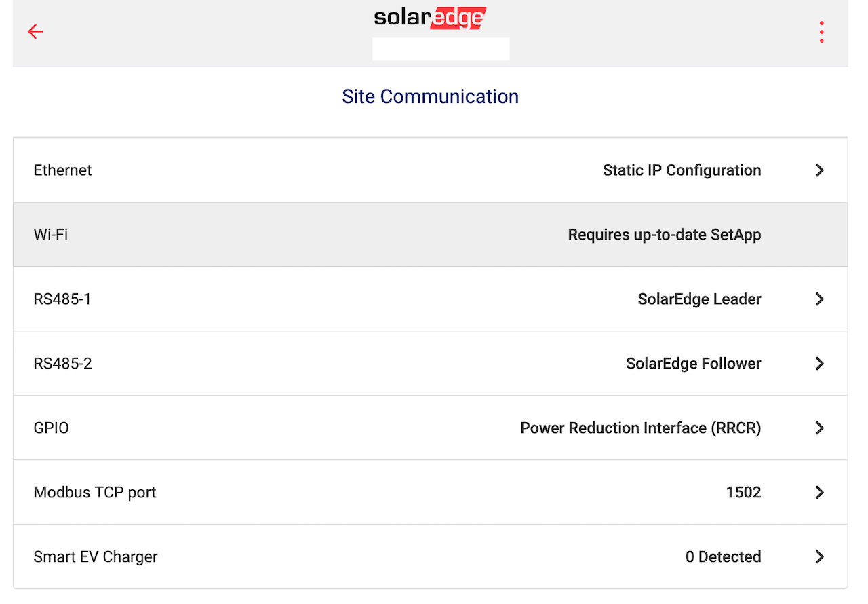Click the SolarEdge logo
The width and height of the screenshot is (868, 604).
pos(430,18)
